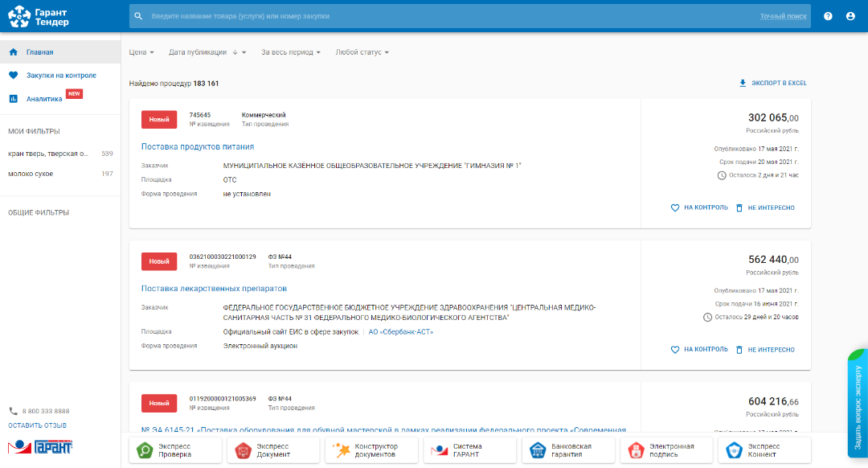Click heart icon for Поставка лекарственных препаратов
Image resolution: width=868 pixels, height=468 pixels.
tap(675, 350)
